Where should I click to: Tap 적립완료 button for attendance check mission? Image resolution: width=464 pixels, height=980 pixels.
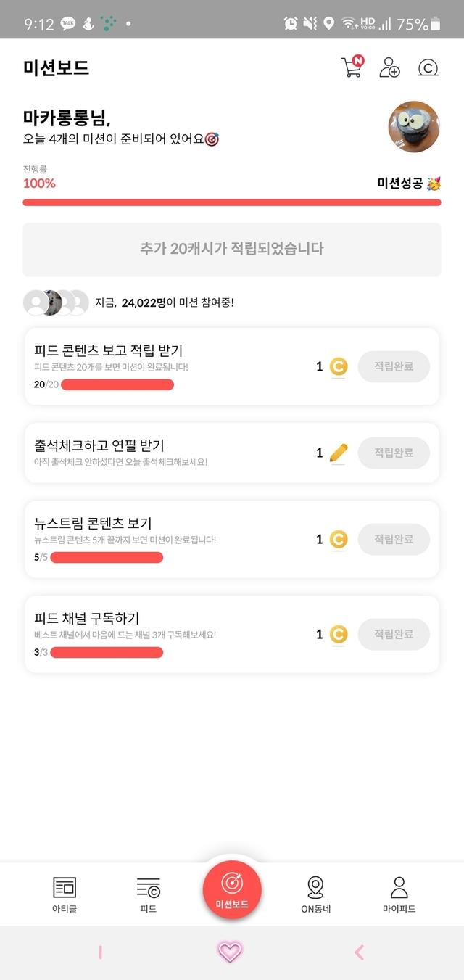point(394,453)
